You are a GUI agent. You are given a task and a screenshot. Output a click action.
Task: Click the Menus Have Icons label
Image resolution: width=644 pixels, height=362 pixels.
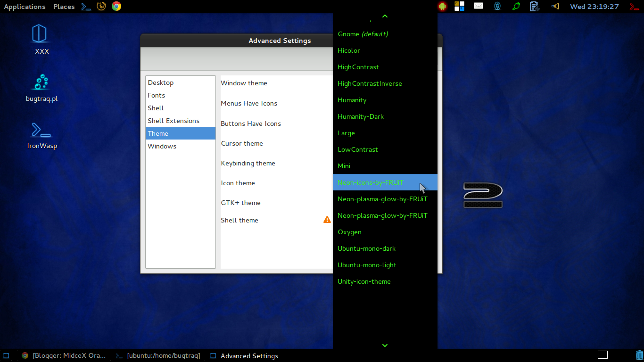249,103
